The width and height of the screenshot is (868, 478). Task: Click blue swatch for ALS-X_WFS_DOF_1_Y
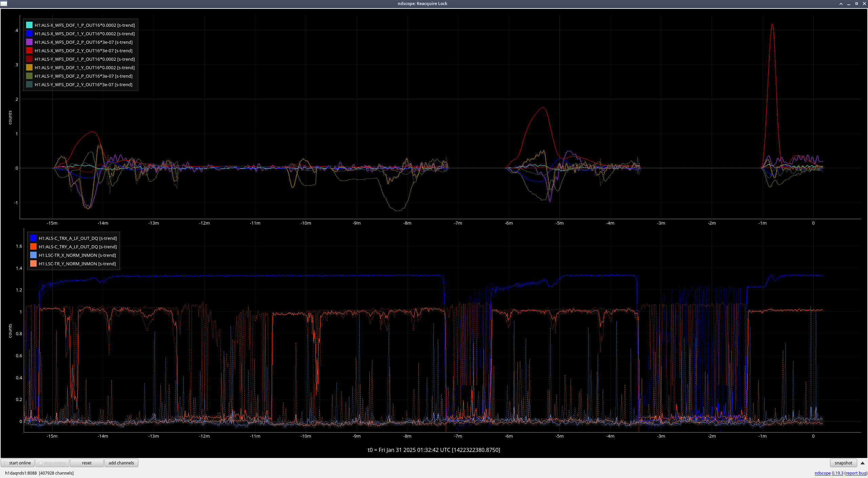[x=29, y=34]
